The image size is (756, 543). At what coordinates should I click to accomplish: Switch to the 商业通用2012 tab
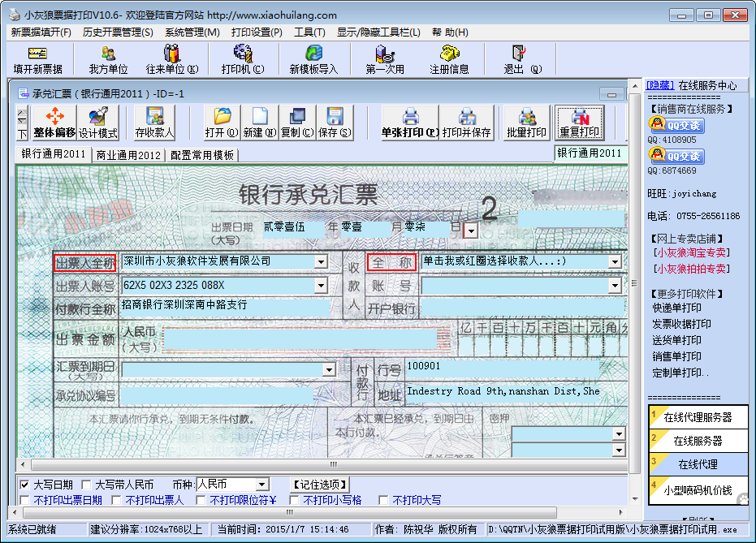pyautogui.click(x=128, y=155)
